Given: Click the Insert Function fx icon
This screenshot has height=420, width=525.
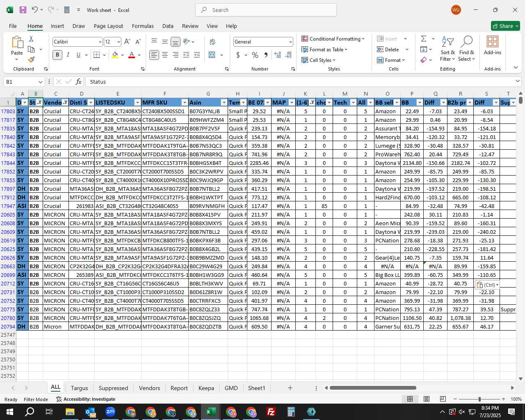Looking at the screenshot, I should [x=79, y=82].
